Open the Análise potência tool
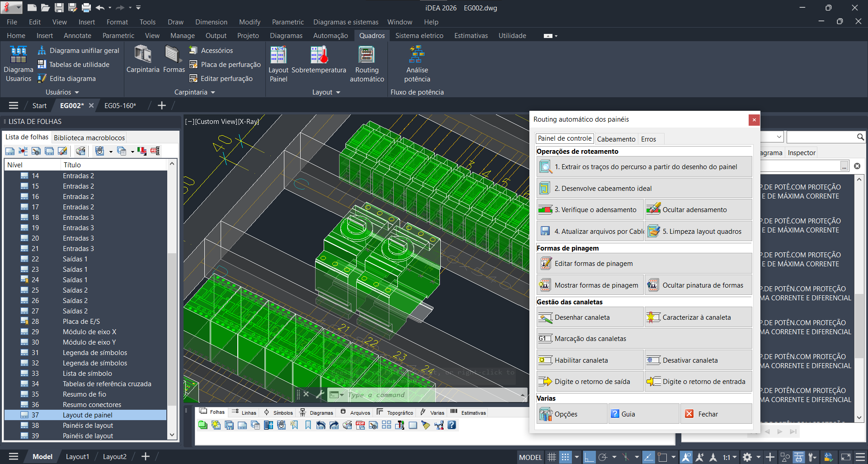This screenshot has width=868, height=464. 416,63
